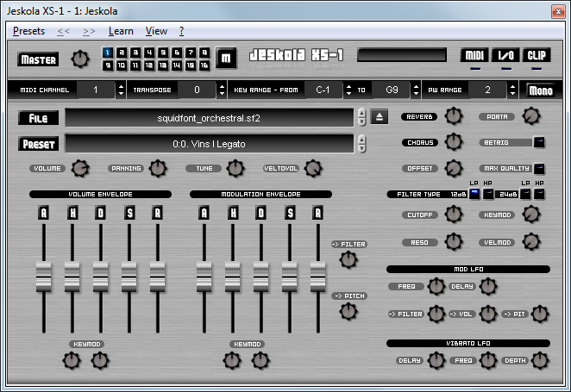571x392 pixels.
Task: Go to the previous preset via <<
Action: [x=63, y=31]
